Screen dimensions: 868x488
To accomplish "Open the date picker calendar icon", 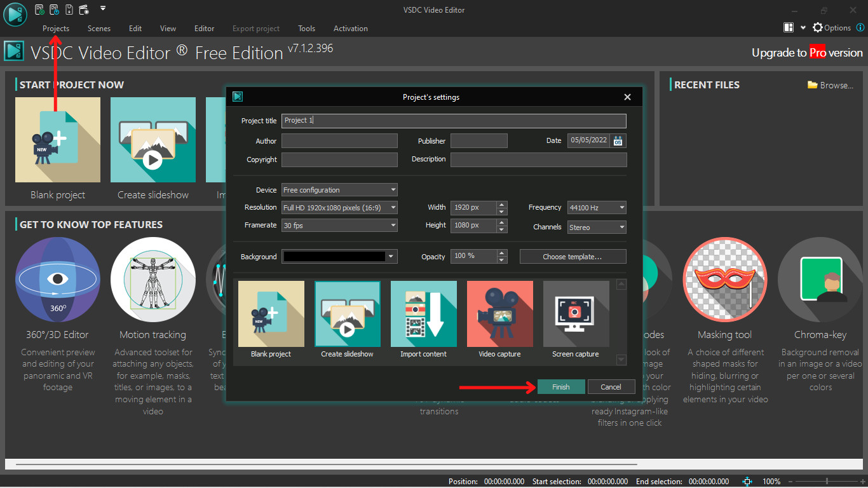I will click(618, 141).
